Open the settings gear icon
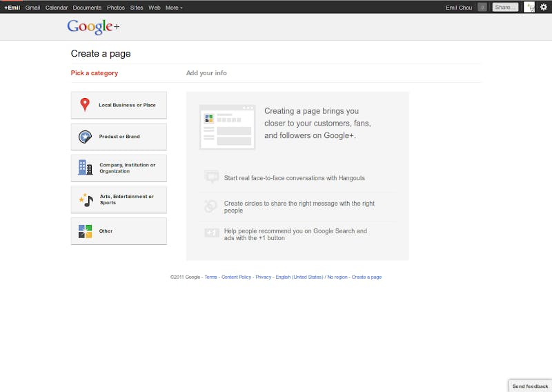The image size is (552, 392). tap(544, 7)
